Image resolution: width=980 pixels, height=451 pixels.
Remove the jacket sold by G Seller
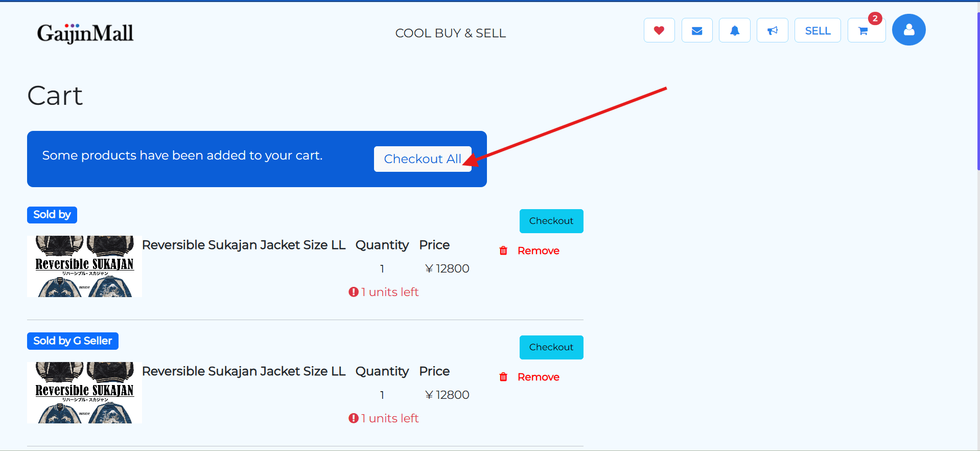(539, 377)
